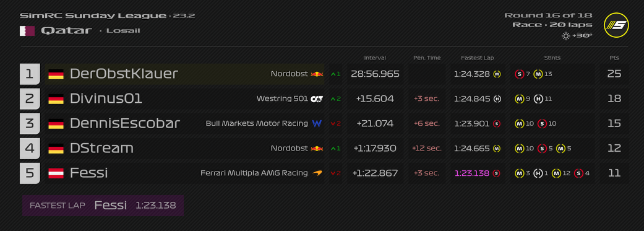Click the German flag next to DStream
The height and width of the screenshot is (231, 644).
tap(56, 149)
